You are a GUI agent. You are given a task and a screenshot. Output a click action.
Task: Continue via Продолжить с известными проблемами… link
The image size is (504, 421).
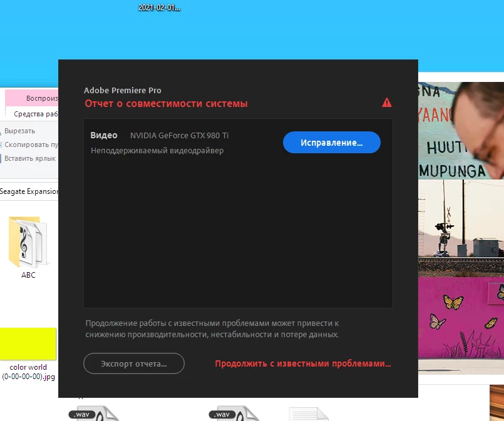point(303,363)
